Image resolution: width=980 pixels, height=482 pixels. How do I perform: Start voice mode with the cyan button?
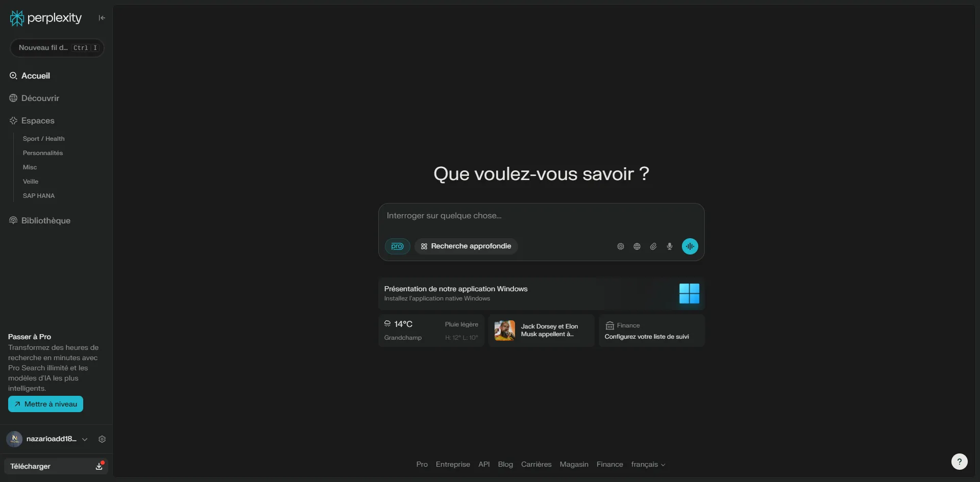pyautogui.click(x=690, y=246)
